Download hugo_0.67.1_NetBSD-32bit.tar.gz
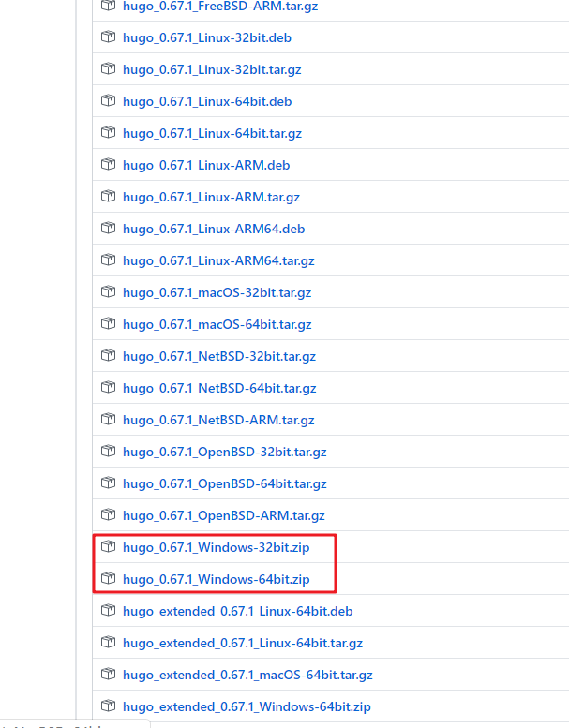This screenshot has height=728, width=569. pos(219,356)
